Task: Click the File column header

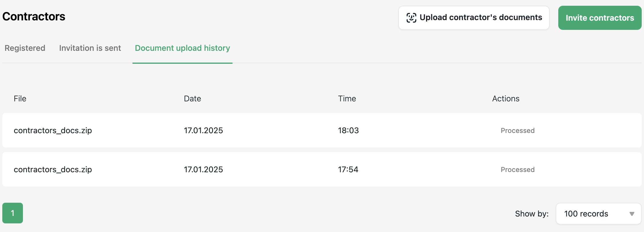Action: point(20,98)
